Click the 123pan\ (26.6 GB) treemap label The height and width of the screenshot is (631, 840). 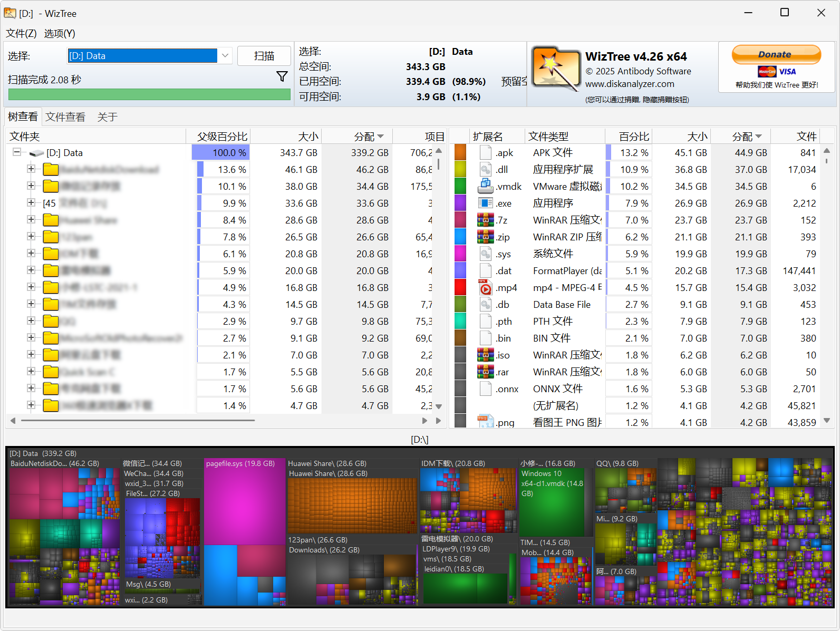click(x=318, y=540)
